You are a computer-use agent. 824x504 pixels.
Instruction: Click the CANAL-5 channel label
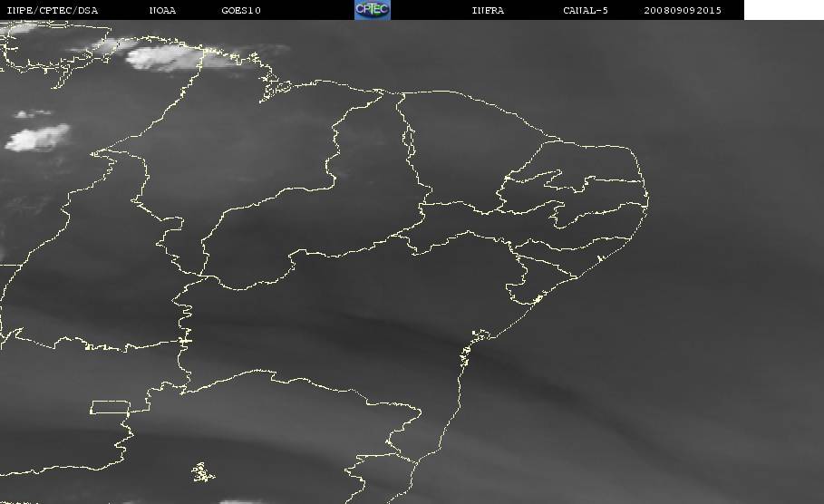click(x=586, y=11)
